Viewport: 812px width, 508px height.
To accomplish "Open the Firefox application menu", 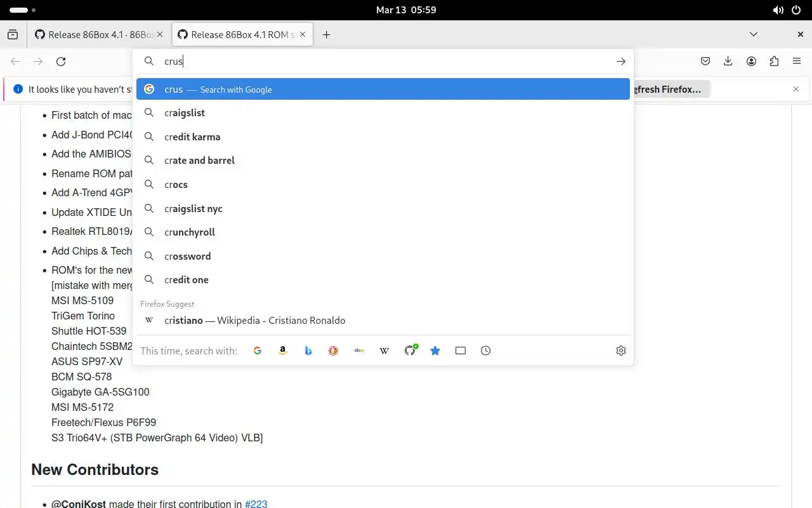I will [797, 62].
